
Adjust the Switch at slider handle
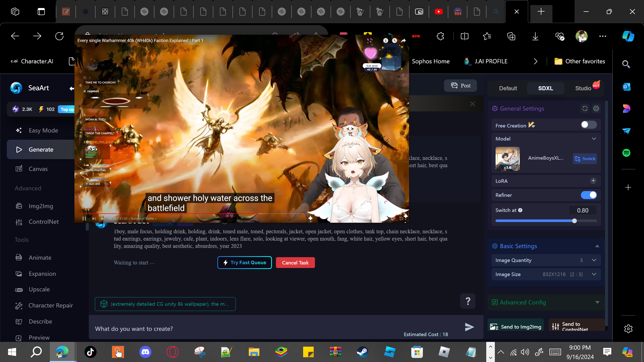coord(574,221)
